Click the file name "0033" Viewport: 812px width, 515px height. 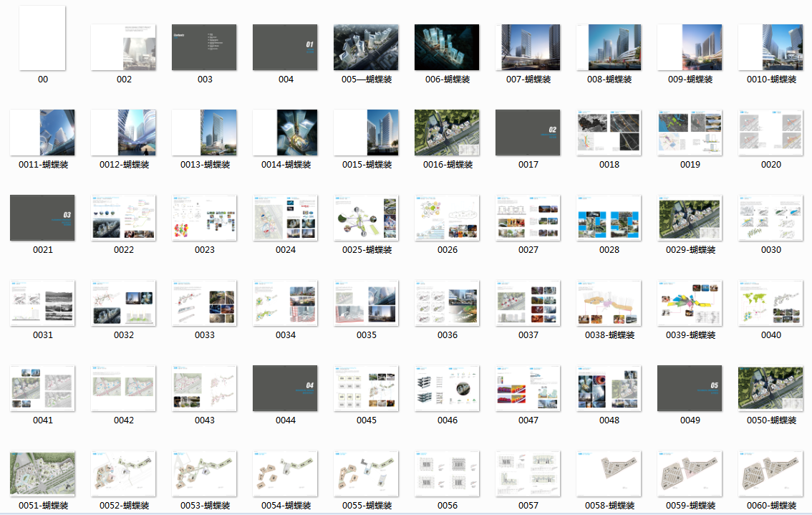pos(205,334)
